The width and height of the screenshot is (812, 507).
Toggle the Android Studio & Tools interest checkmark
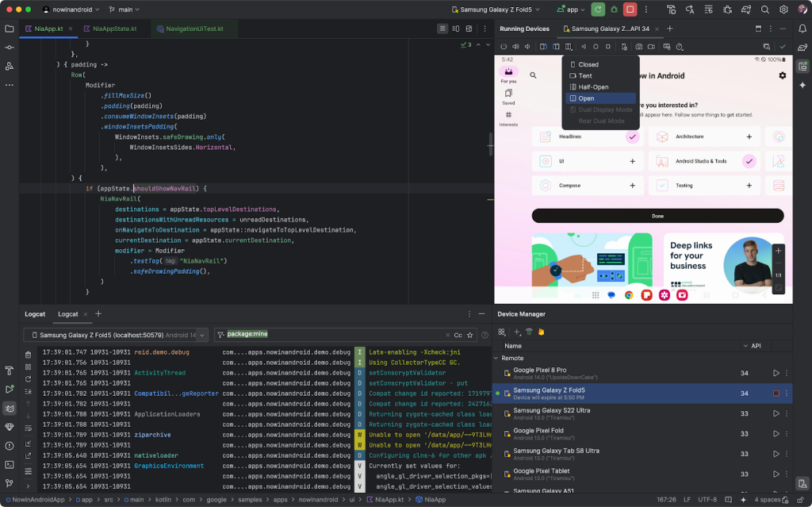(x=749, y=161)
